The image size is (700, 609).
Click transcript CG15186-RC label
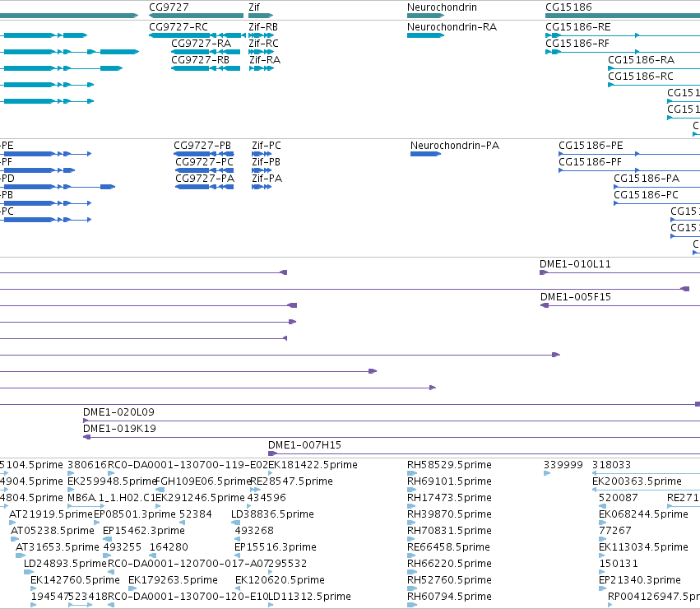(641, 77)
